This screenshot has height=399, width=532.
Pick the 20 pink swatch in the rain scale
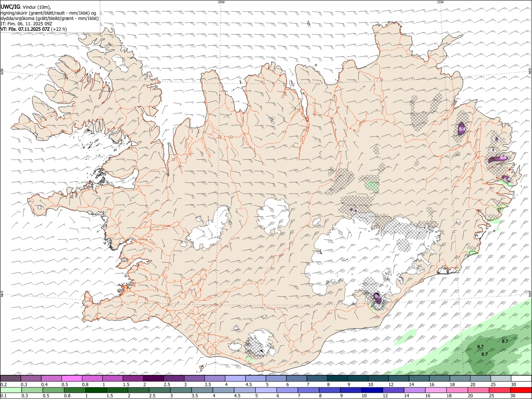(479, 390)
